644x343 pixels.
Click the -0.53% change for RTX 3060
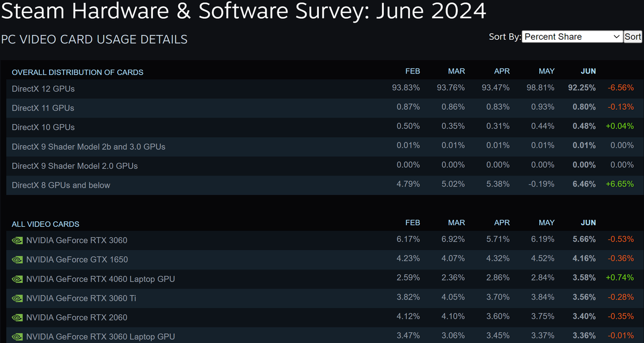tap(620, 240)
